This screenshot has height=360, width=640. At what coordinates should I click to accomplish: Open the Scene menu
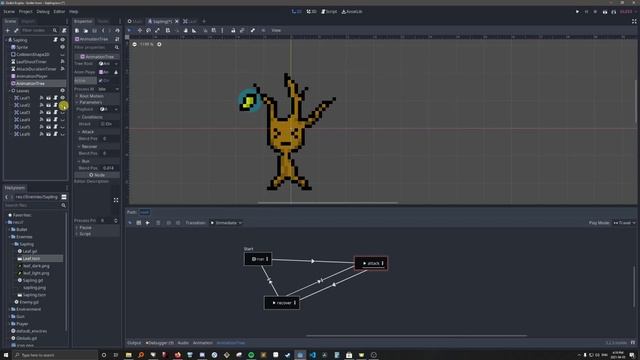(x=9, y=11)
